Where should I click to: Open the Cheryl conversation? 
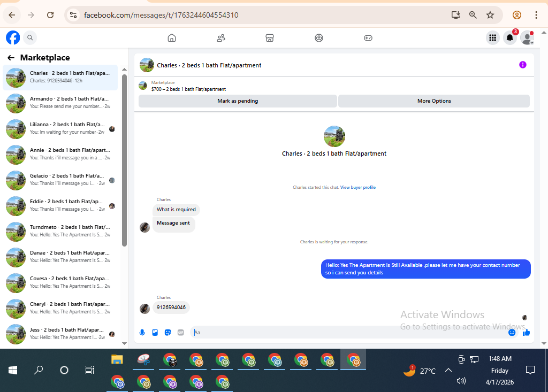click(x=60, y=308)
